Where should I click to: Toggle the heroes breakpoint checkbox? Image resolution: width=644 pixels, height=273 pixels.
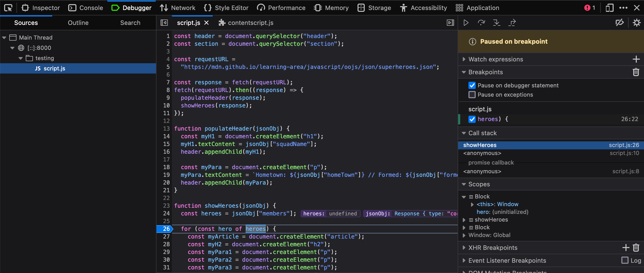tap(472, 119)
